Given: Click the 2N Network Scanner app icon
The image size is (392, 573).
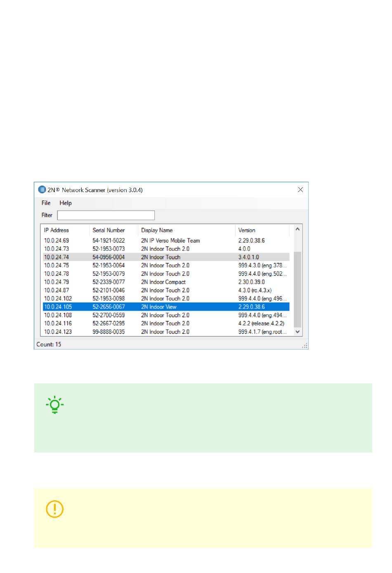Looking at the screenshot, I should (x=42, y=190).
